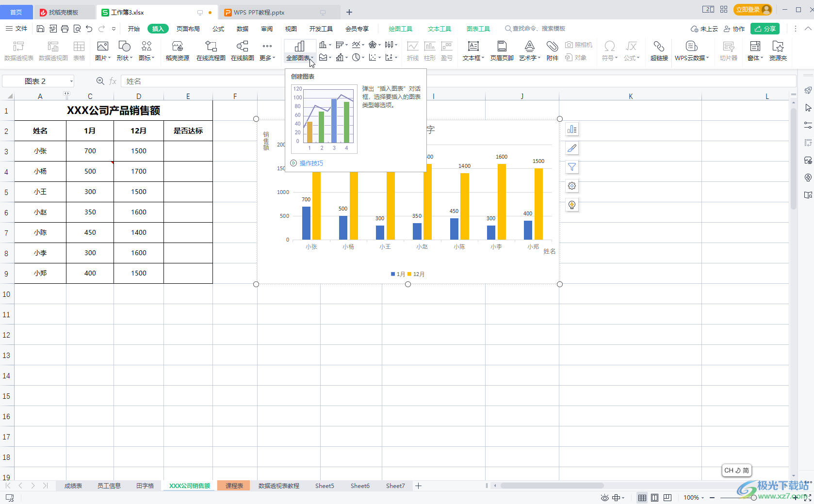
Task: Insert an 在线流程图 online flowchart
Action: click(x=211, y=50)
